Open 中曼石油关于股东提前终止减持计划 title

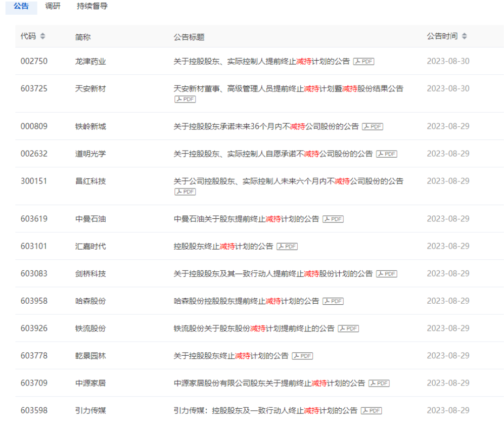[246, 219]
